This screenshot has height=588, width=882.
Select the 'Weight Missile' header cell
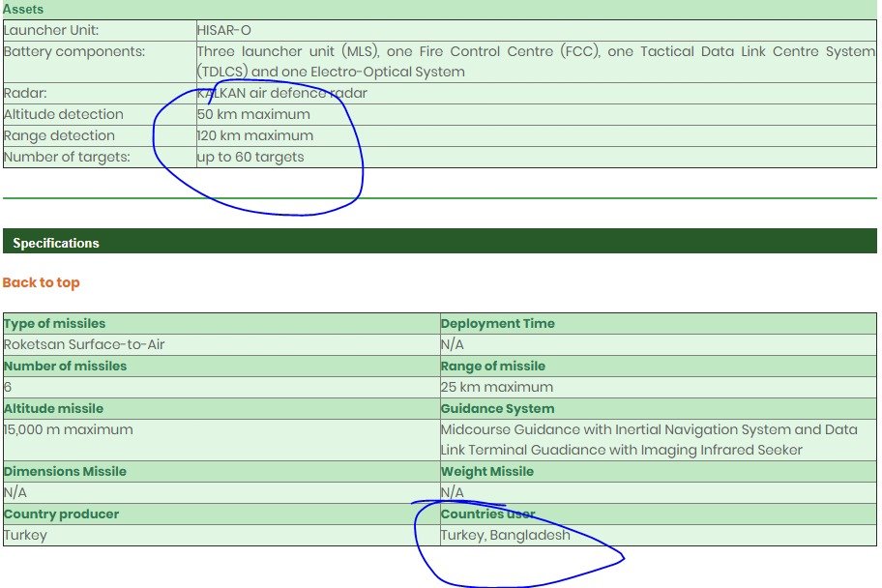pos(659,472)
